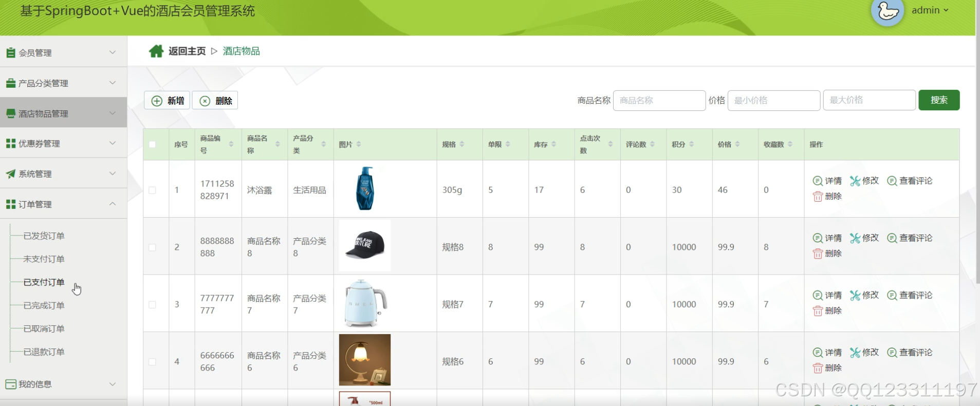Click the circle-x icon on 删除 toolbar button
The height and width of the screenshot is (406, 980).
[x=205, y=101]
